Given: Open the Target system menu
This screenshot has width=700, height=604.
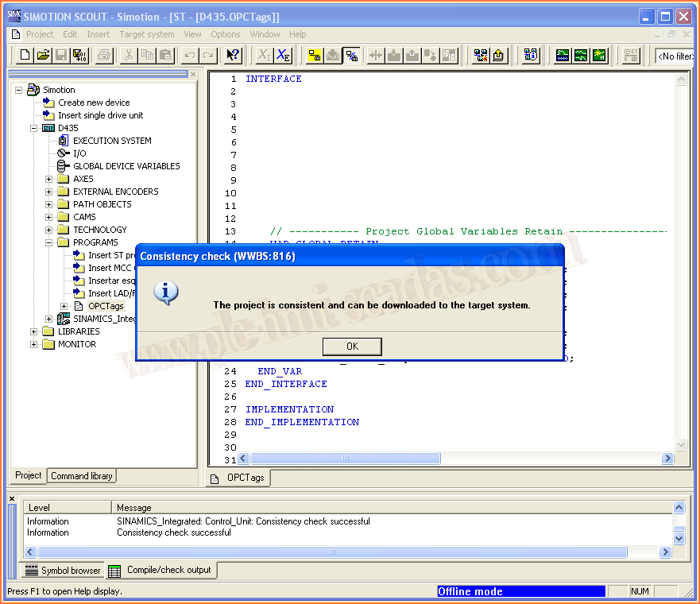Looking at the screenshot, I should click(x=146, y=34).
